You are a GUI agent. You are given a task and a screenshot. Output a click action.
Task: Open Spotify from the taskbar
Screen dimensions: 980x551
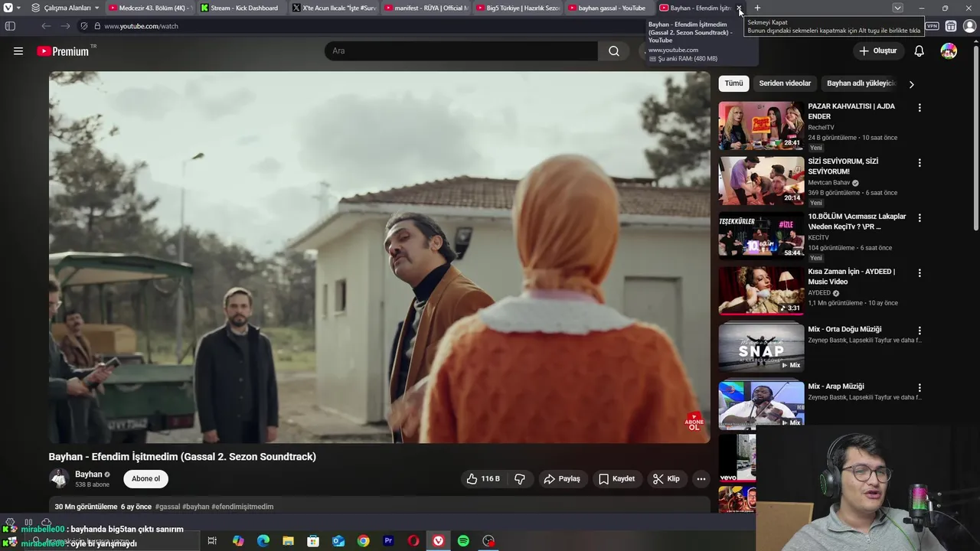[x=463, y=541]
